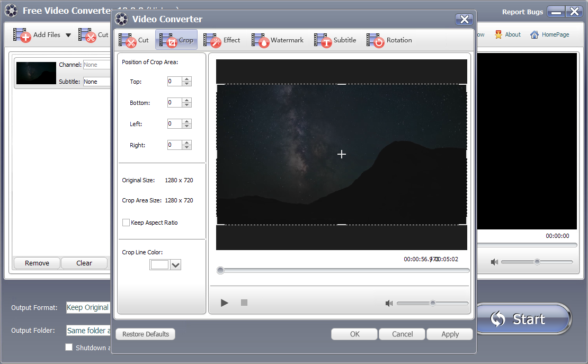Viewport: 588px width, 364px height.
Task: Switch to the Effect tab
Action: coord(221,40)
